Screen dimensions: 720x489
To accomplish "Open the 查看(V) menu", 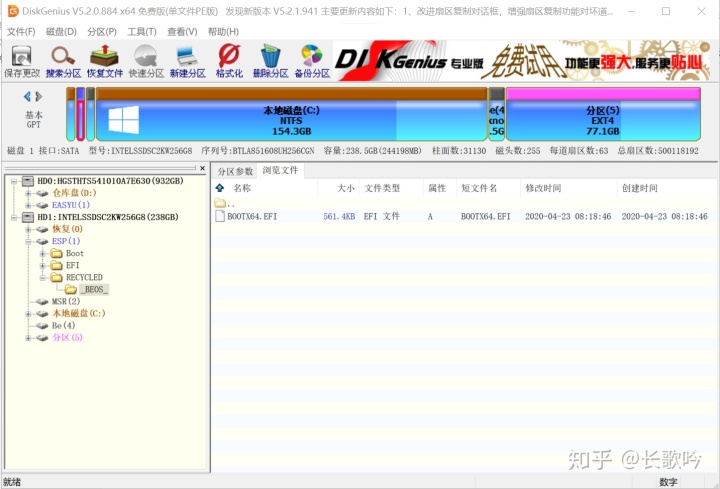I will click(182, 32).
